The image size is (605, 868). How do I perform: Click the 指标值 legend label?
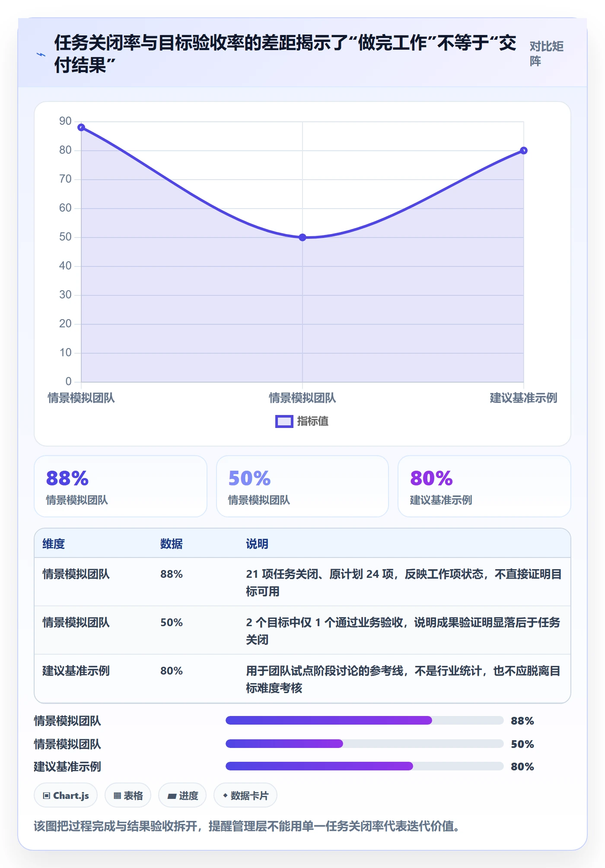(x=313, y=421)
